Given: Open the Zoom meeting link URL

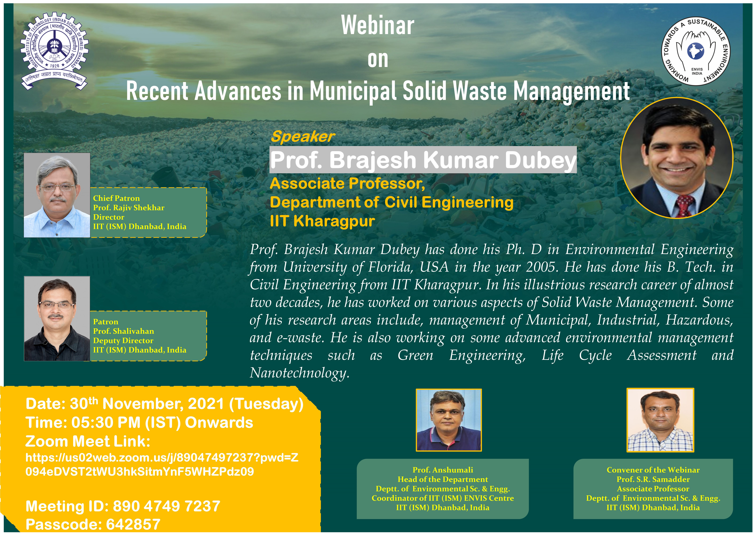Looking at the screenshot, I should [x=162, y=464].
